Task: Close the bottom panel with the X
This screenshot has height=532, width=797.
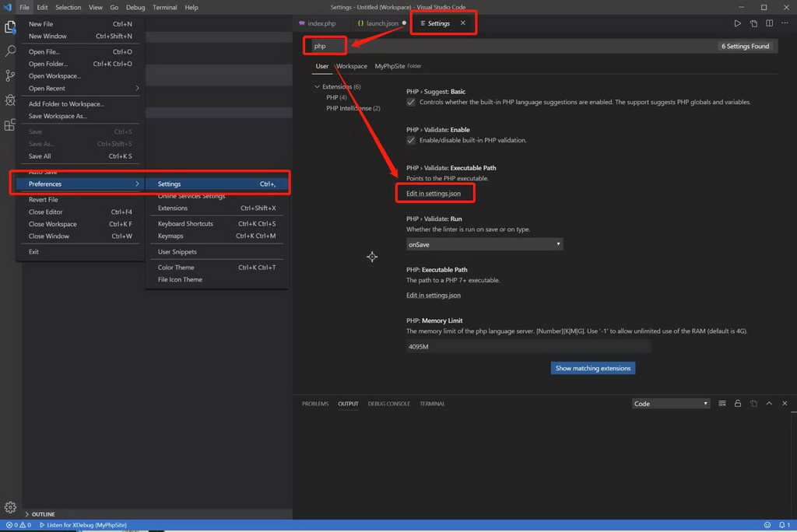Action: pos(785,404)
